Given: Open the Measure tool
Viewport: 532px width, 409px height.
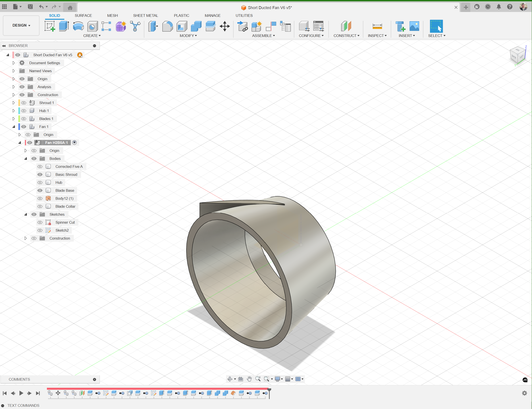Looking at the screenshot, I should pyautogui.click(x=377, y=26).
